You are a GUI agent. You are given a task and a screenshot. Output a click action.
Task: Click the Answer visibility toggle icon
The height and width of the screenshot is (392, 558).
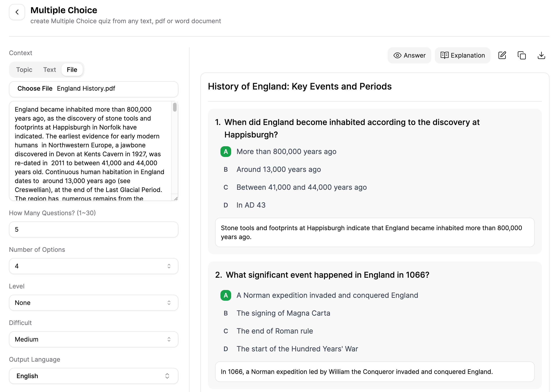397,55
